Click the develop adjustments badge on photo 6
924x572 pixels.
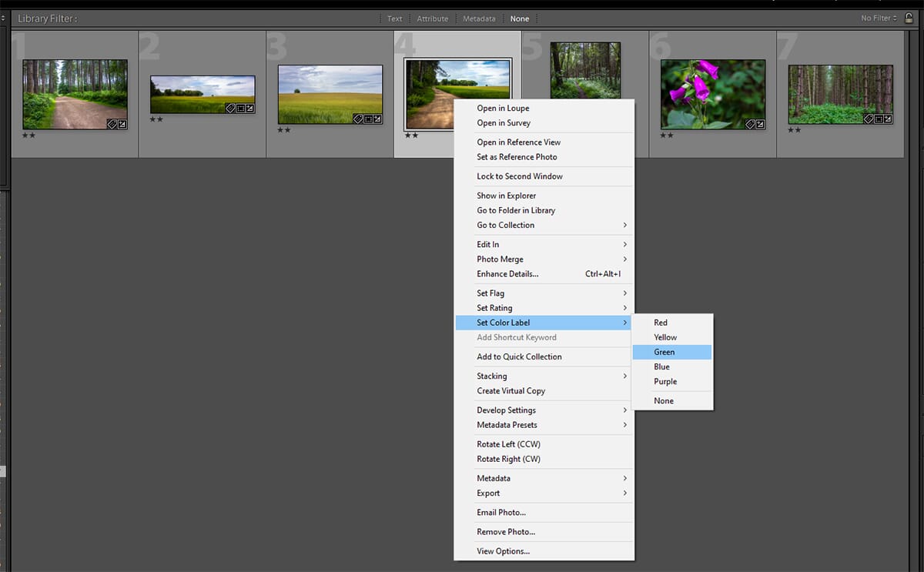[760, 124]
